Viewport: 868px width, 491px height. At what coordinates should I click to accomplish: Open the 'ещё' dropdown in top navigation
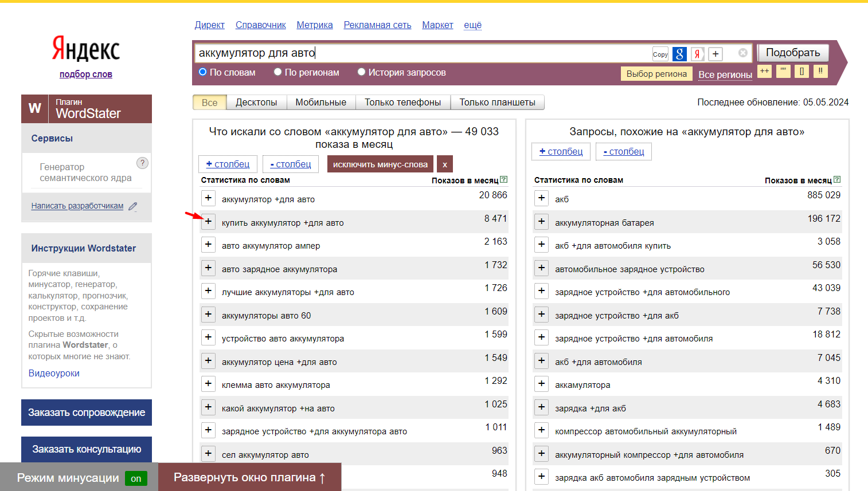473,25
